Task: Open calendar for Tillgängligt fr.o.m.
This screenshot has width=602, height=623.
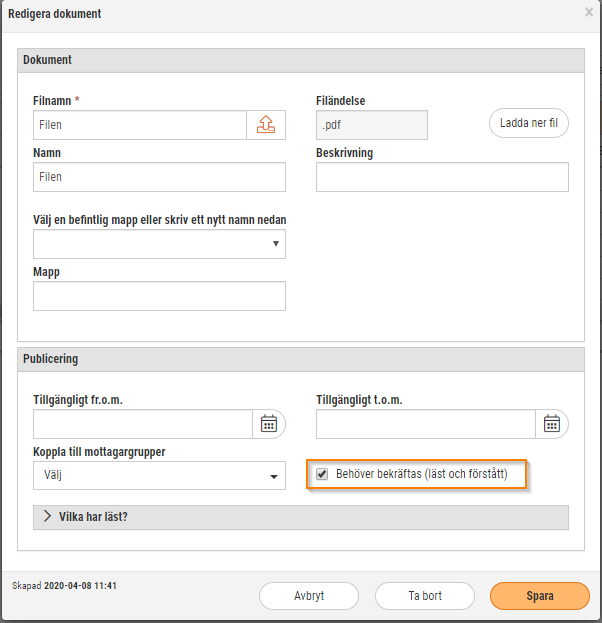Action: click(269, 424)
